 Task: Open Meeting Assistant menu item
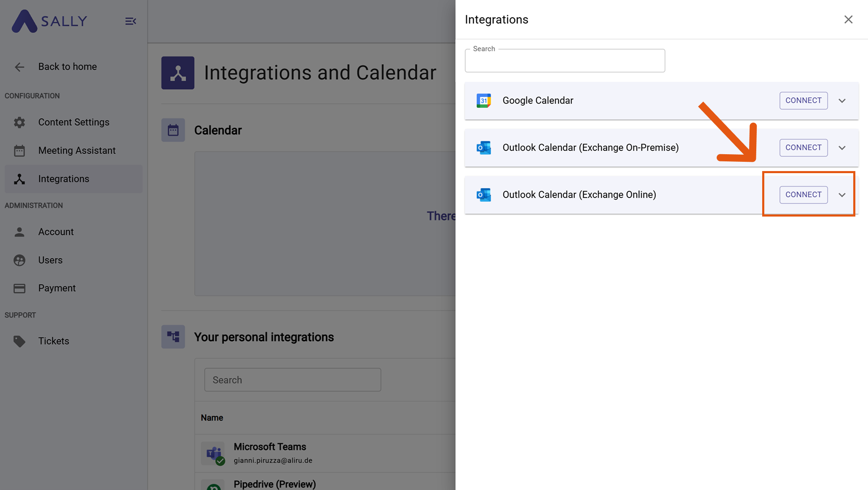point(74,150)
